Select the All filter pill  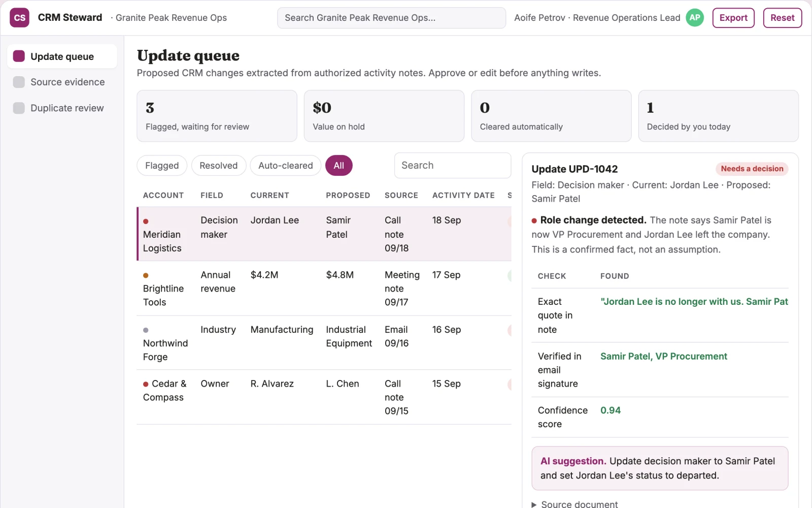click(x=339, y=166)
